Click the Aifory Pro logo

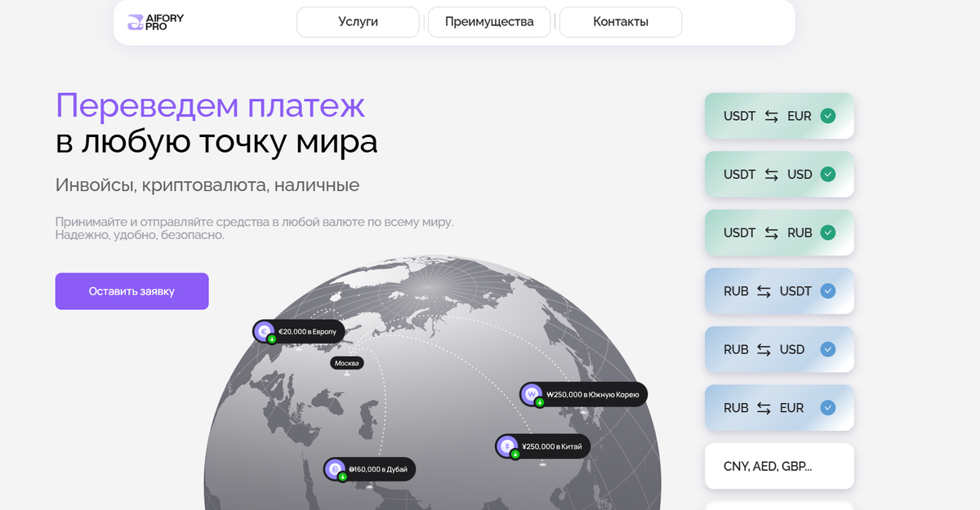(x=154, y=22)
